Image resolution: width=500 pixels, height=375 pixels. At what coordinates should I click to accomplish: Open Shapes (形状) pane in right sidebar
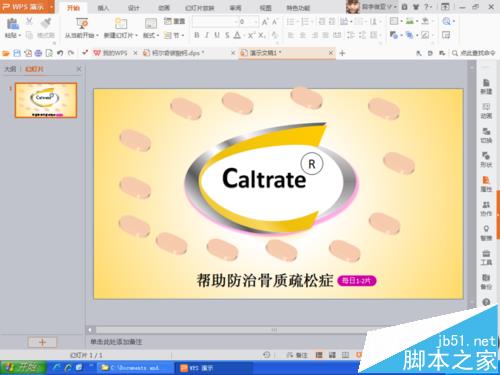coord(486,160)
